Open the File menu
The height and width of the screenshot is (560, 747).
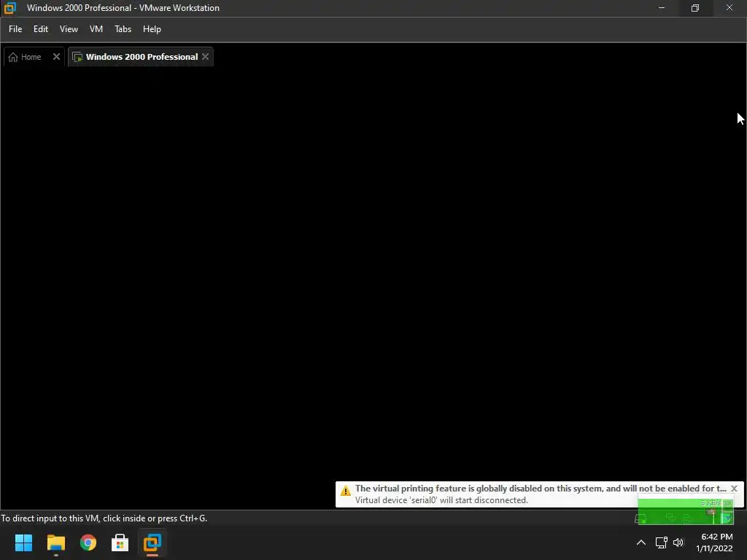[15, 29]
